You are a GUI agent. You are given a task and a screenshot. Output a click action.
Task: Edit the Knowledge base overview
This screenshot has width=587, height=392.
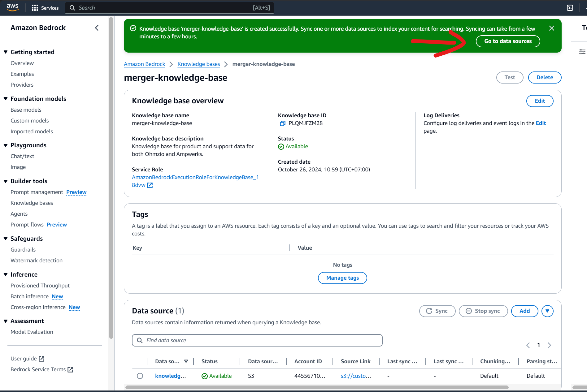(540, 101)
